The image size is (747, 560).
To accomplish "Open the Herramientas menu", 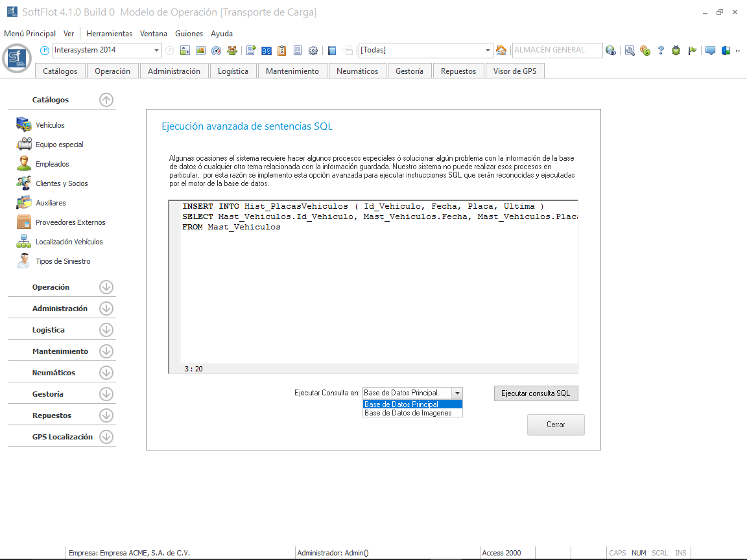I will point(109,34).
